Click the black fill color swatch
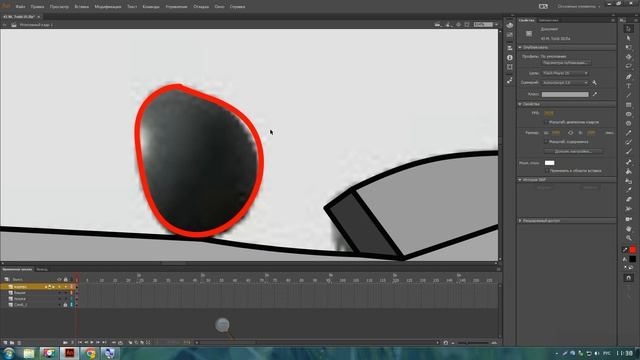640x360 pixels. 632,259
